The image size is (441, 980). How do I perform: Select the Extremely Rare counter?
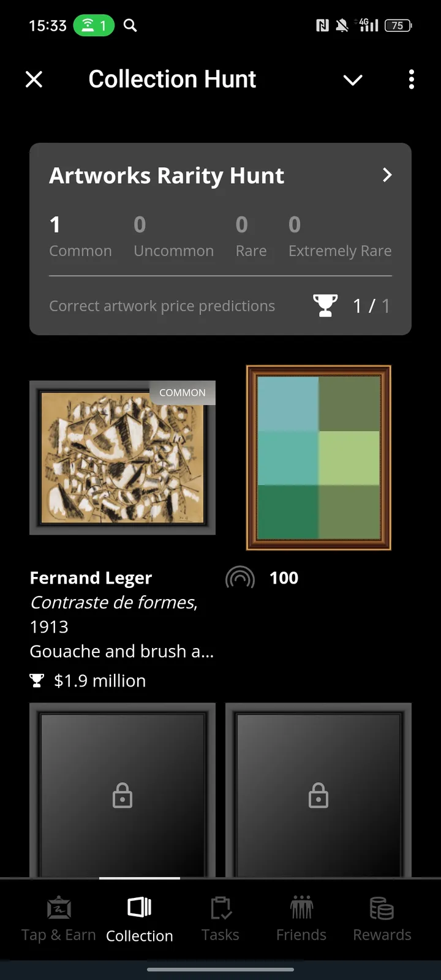coord(339,236)
